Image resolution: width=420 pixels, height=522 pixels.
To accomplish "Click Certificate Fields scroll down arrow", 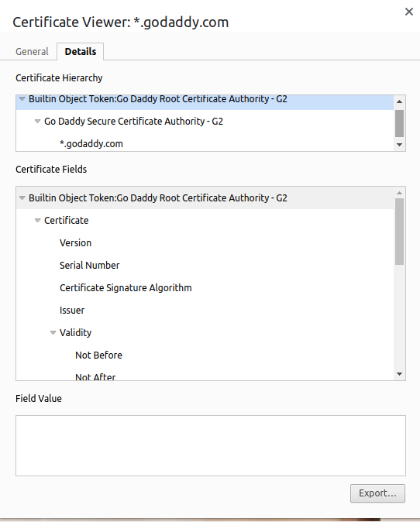I will click(x=400, y=374).
